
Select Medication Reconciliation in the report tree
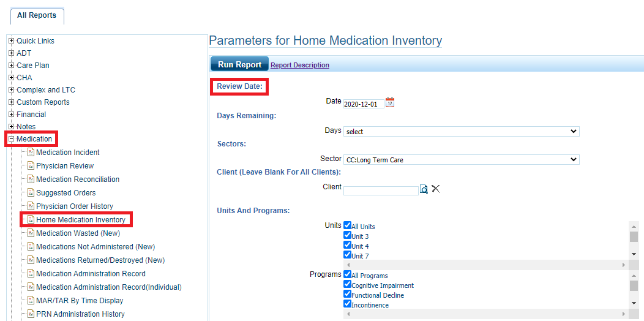tap(78, 179)
